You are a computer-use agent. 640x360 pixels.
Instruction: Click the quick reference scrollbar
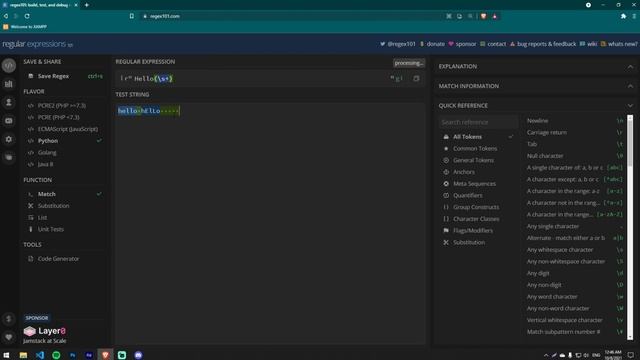click(x=630, y=143)
